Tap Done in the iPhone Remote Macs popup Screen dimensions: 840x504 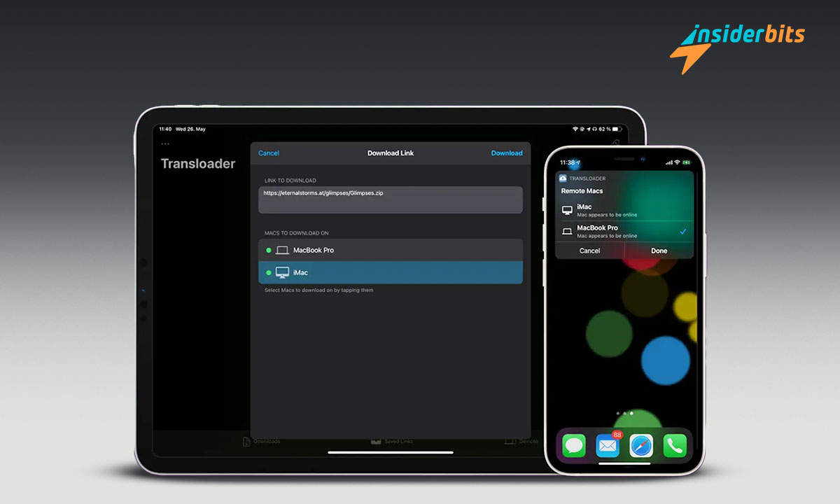click(x=659, y=251)
